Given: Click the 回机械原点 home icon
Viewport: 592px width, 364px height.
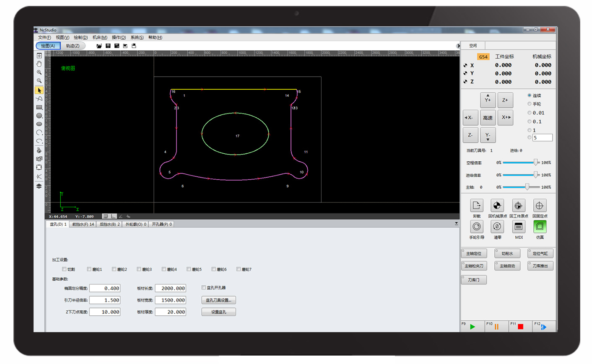Looking at the screenshot, I should point(497,206).
